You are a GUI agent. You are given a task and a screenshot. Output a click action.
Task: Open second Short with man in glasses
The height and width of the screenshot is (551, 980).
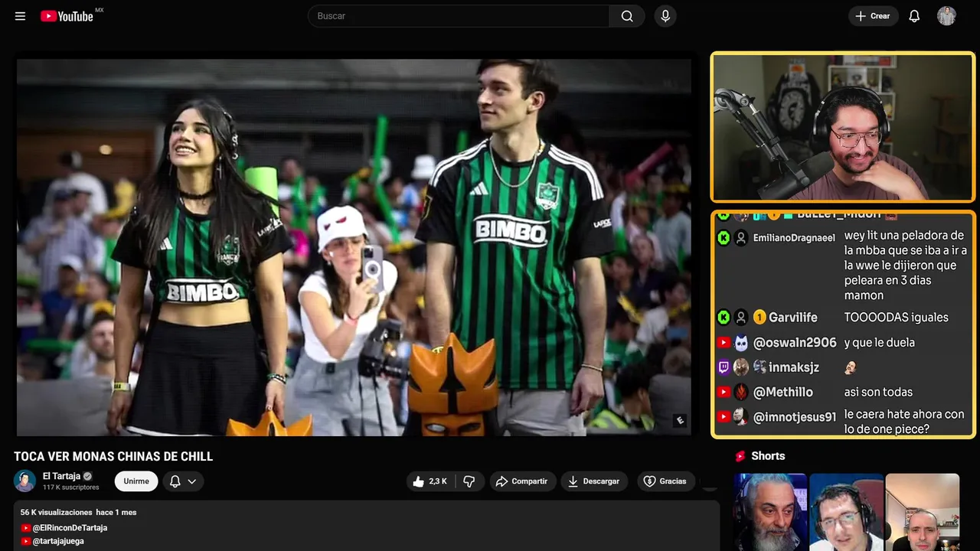pos(846,512)
